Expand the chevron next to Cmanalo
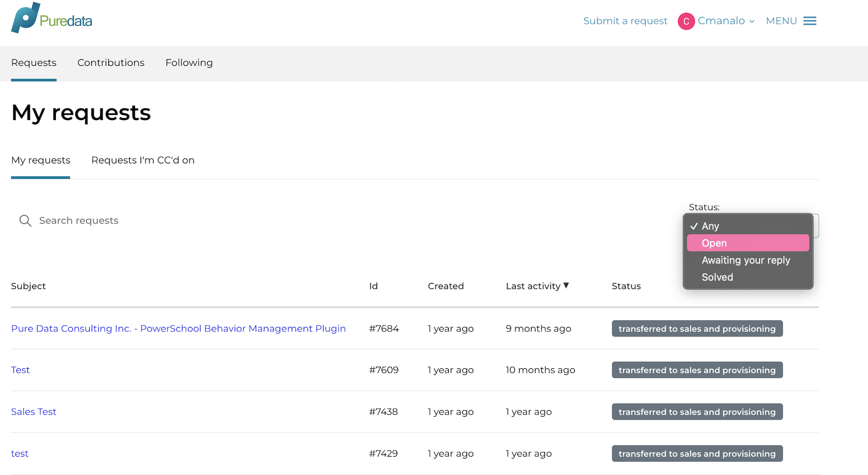Viewport: 868px width, 475px height. click(751, 21)
